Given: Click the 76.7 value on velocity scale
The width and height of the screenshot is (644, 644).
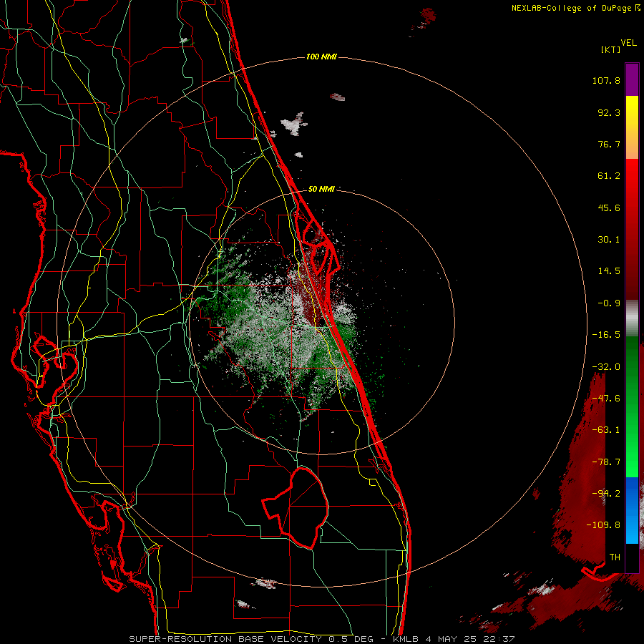Looking at the screenshot, I should pos(609,144).
